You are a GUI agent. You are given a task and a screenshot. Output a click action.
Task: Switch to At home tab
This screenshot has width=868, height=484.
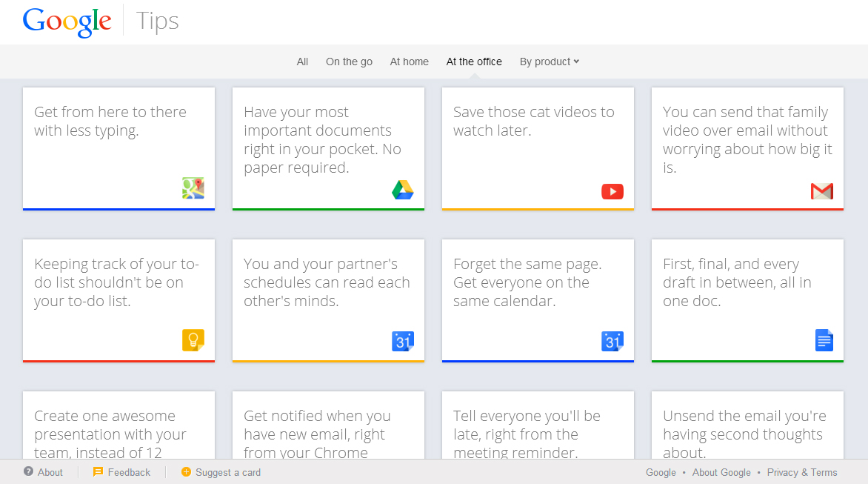tap(410, 62)
